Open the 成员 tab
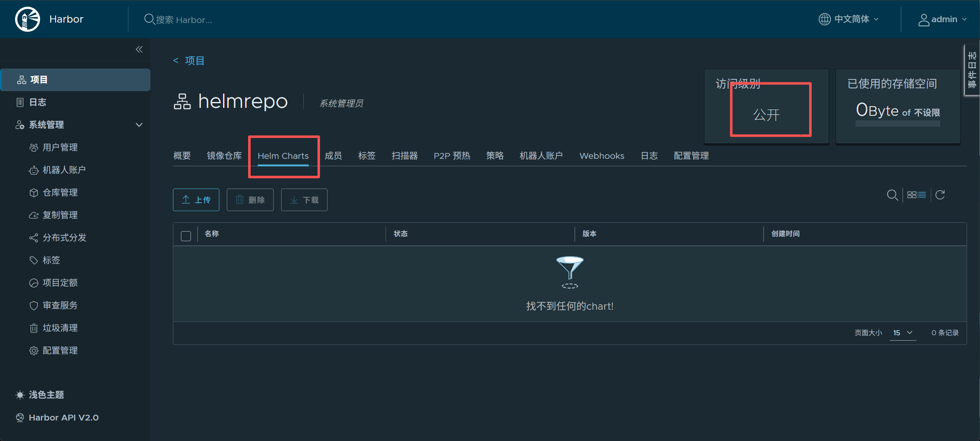Screen dimensions: 980x441 pos(333,156)
